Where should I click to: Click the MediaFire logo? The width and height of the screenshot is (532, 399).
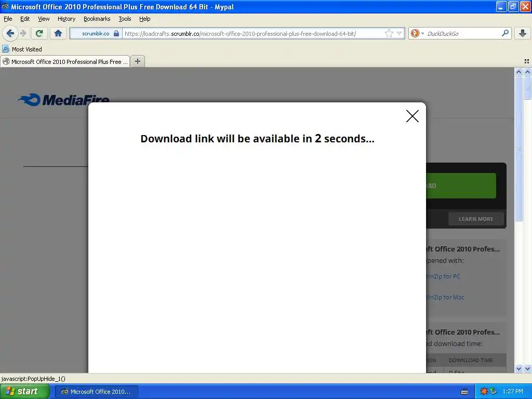63,99
